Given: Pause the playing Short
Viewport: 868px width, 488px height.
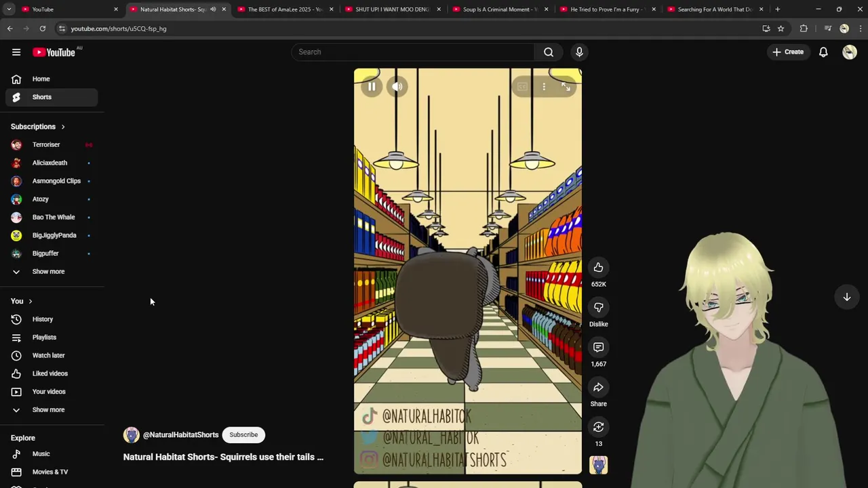Looking at the screenshot, I should point(372,87).
